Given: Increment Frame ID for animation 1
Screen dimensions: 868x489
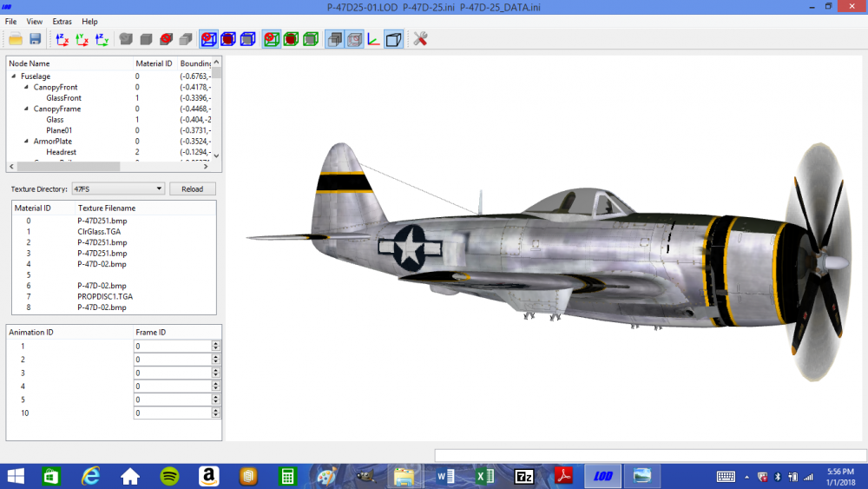Looking at the screenshot, I should (215, 343).
